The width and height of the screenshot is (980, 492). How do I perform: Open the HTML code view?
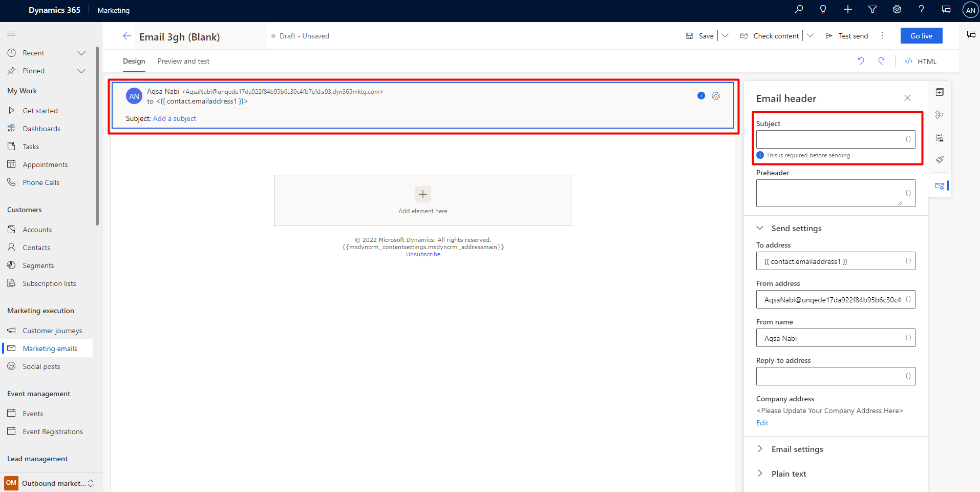click(921, 61)
